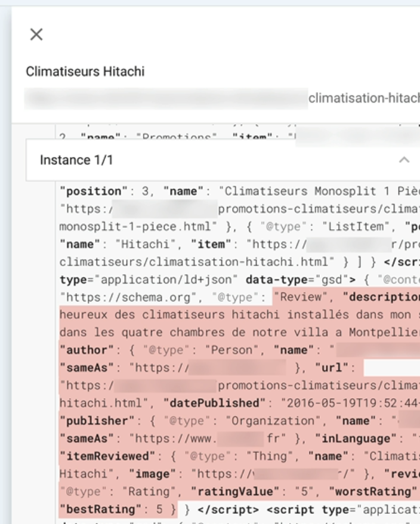Click the "position" key in the code
420x524 pixels.
tap(94, 191)
